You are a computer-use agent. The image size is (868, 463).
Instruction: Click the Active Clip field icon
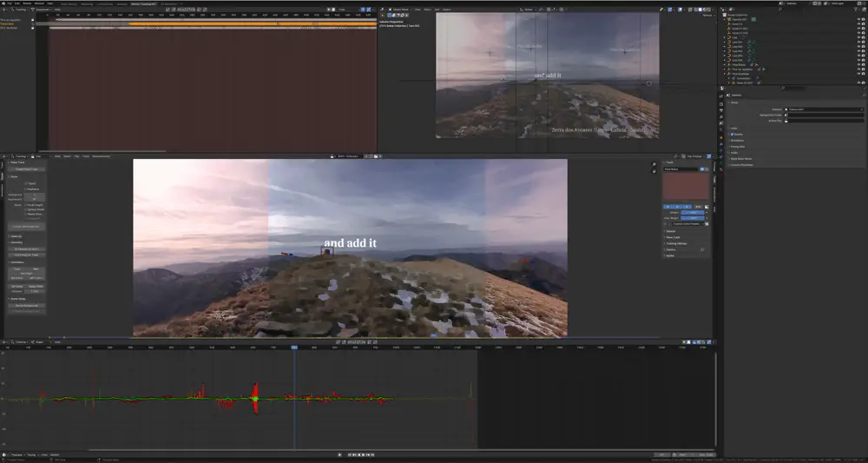coord(786,122)
